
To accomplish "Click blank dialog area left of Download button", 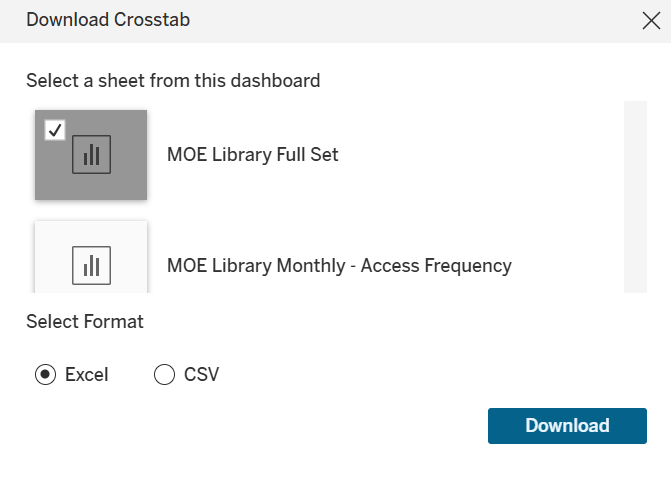I will [x=300, y=425].
